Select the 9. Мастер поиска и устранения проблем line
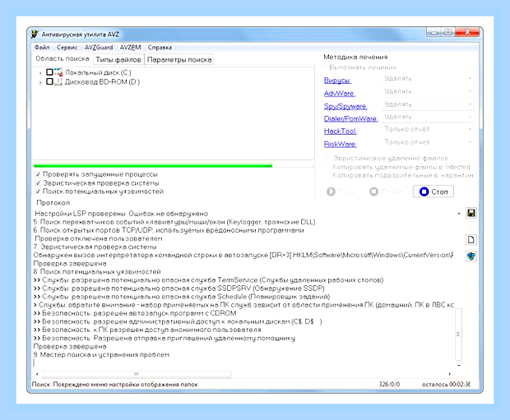Image resolution: width=510 pixels, height=420 pixels. point(101,354)
